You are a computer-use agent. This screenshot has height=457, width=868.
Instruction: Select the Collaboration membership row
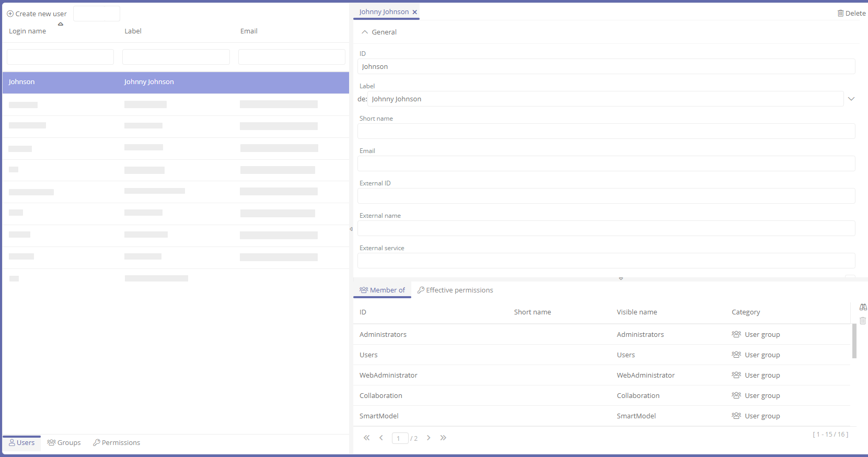click(602, 396)
